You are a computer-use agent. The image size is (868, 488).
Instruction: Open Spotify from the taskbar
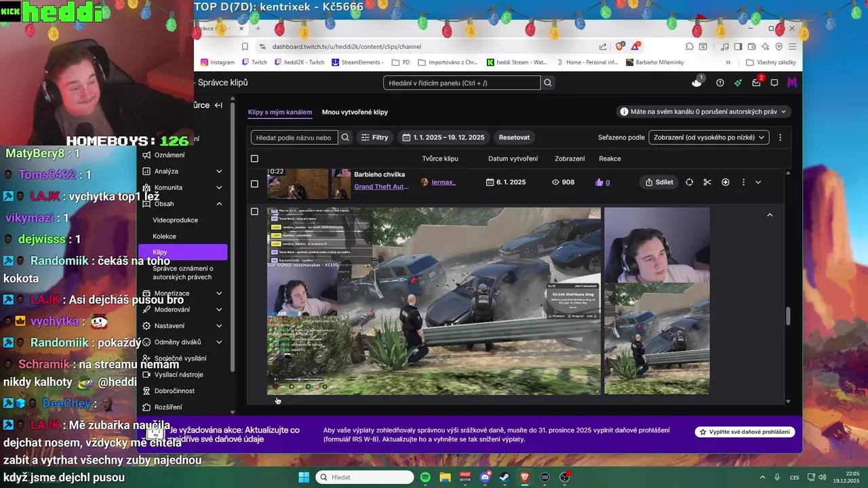coord(425,477)
